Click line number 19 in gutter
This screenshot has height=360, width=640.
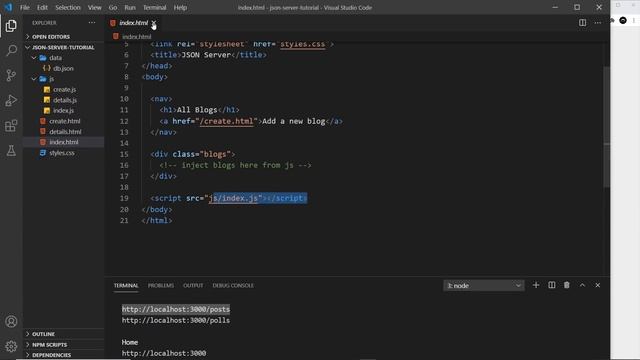click(x=124, y=198)
